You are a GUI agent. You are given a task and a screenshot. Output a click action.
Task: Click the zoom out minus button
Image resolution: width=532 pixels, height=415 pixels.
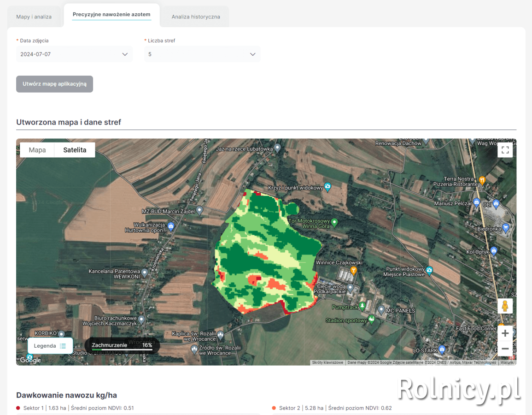coord(505,349)
